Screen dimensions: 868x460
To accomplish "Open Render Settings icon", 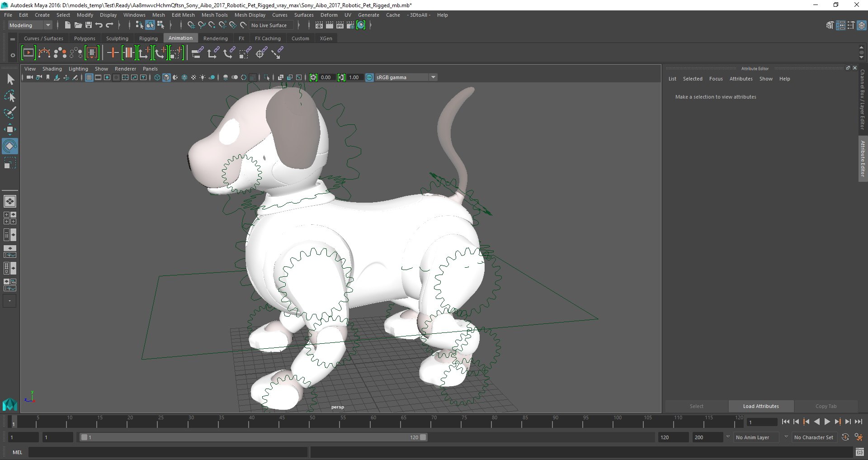I will (350, 25).
